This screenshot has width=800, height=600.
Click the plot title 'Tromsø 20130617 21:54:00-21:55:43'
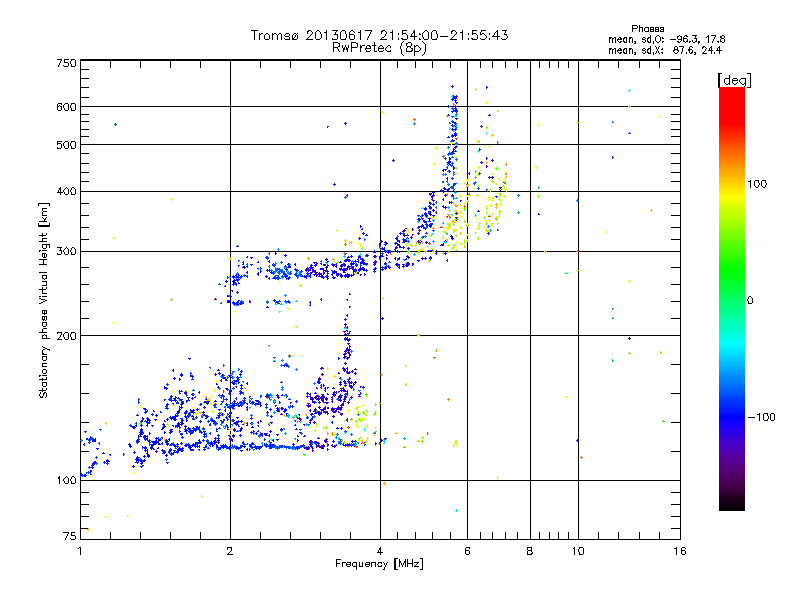(x=379, y=35)
